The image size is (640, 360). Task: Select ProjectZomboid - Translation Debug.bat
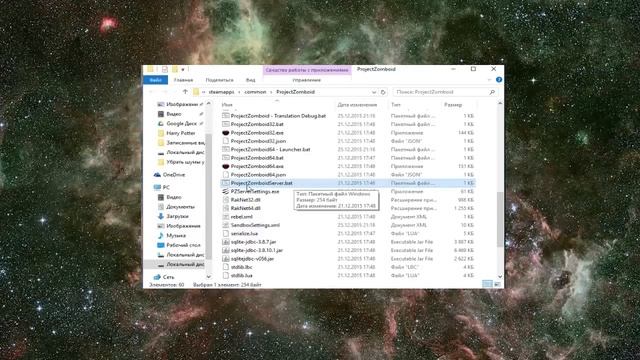point(278,116)
